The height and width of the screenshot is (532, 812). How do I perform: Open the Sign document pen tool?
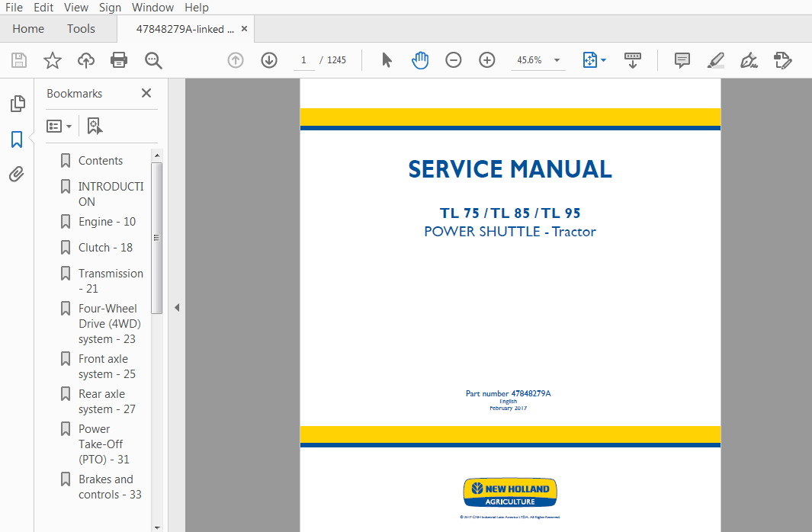[749, 60]
